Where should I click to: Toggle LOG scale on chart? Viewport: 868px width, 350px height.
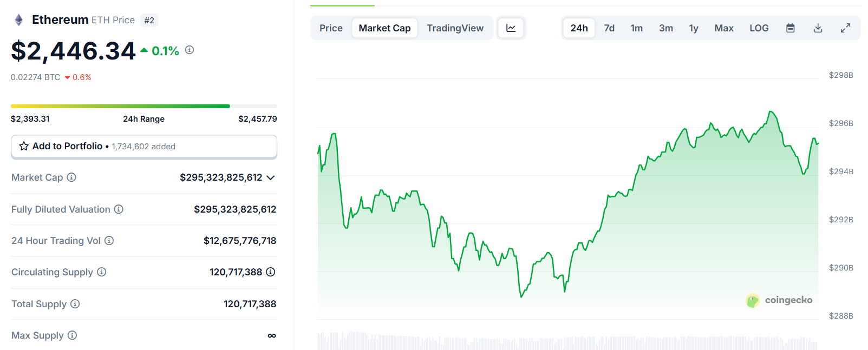point(759,28)
